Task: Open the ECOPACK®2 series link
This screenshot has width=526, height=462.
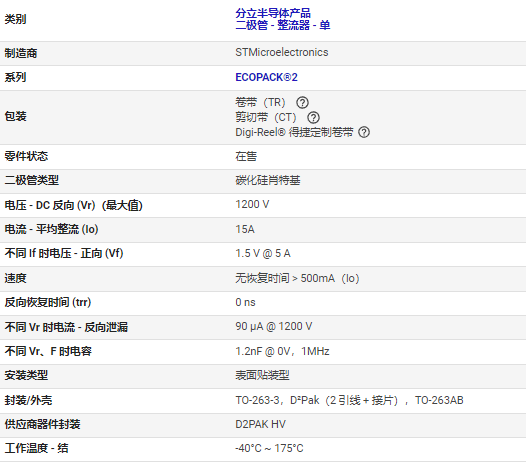Action: tap(266, 78)
